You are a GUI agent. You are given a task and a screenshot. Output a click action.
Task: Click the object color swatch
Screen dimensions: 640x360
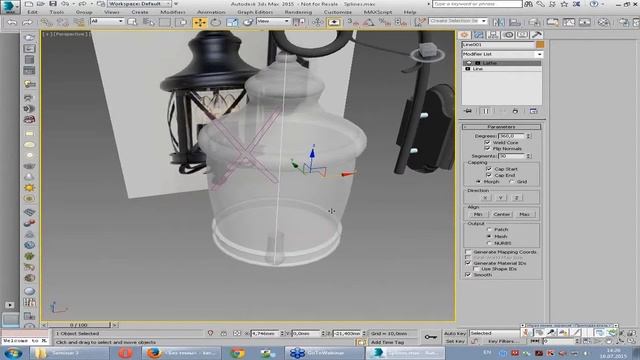[540, 44]
